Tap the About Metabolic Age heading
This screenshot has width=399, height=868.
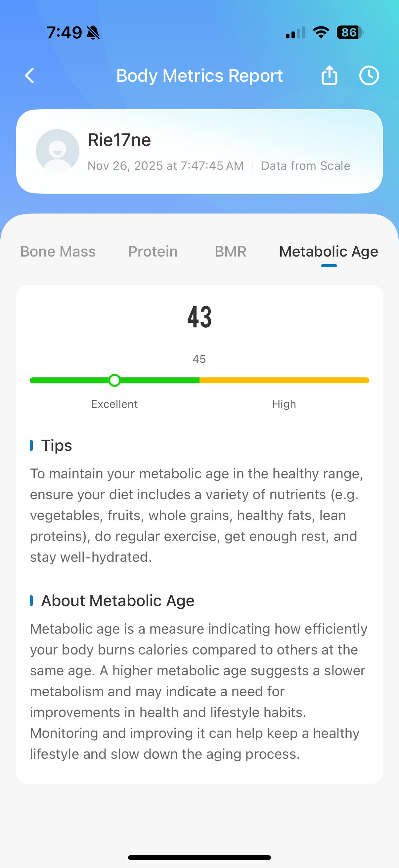[x=117, y=601]
